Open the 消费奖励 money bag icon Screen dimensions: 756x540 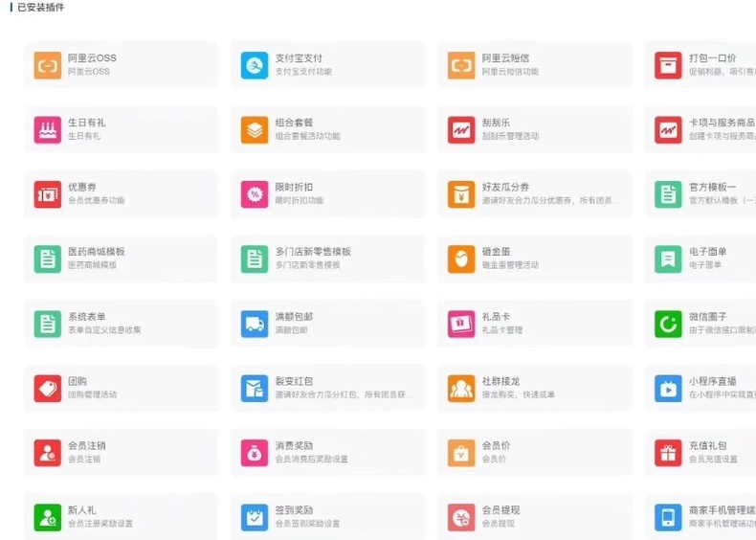255,453
